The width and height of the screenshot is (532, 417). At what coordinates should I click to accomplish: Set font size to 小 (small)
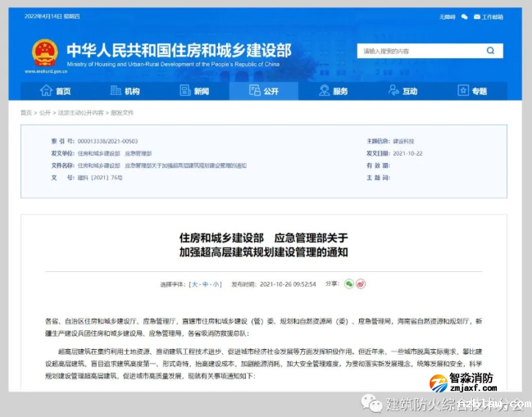pyautogui.click(x=216, y=283)
